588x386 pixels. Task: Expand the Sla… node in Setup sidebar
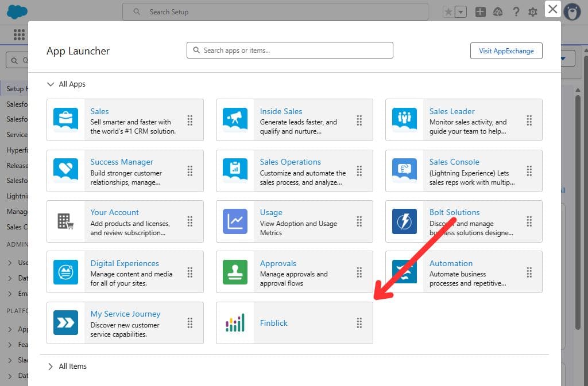(10, 360)
